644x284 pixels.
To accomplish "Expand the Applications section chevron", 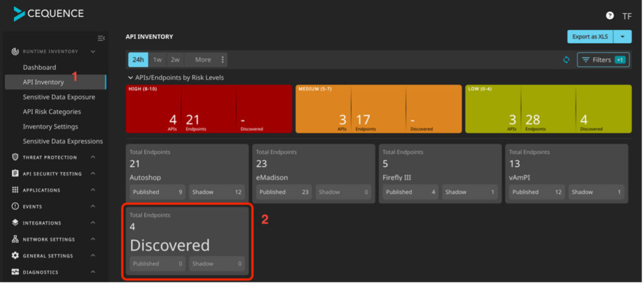I will tap(93, 190).
